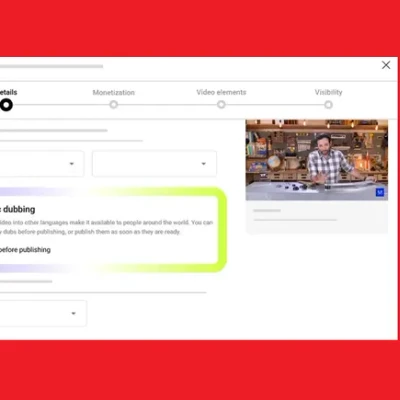Click the Visibility step circle
Screen dimensions: 400x400
pyautogui.click(x=328, y=105)
